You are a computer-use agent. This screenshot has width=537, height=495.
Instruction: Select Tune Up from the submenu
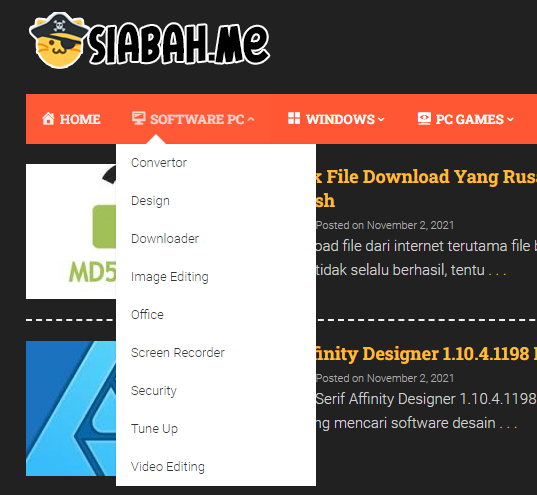pos(154,429)
